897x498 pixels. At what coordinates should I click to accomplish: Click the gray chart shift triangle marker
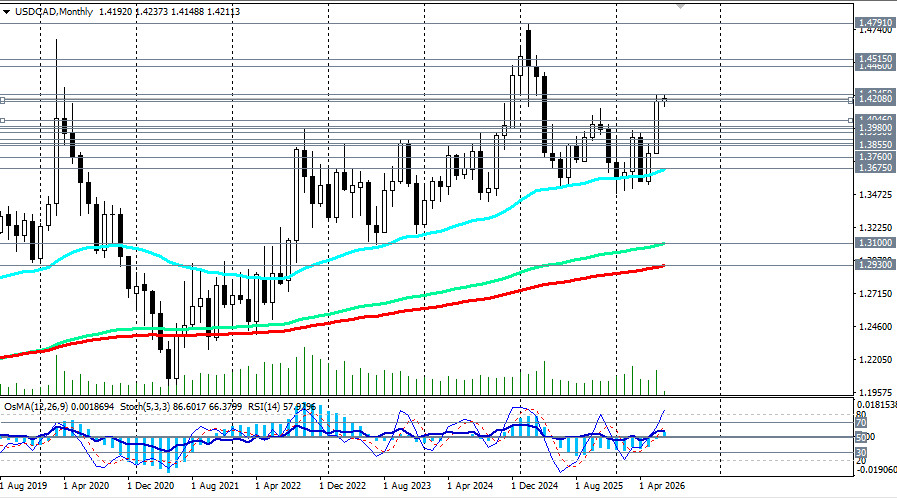pos(680,6)
